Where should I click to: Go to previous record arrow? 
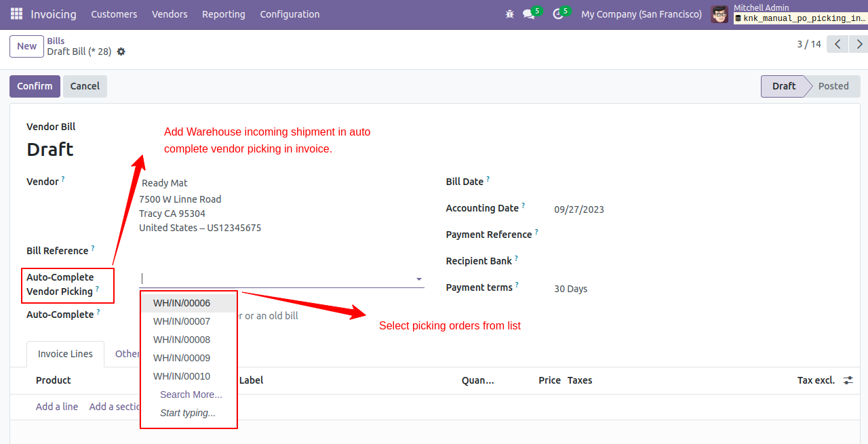click(839, 45)
